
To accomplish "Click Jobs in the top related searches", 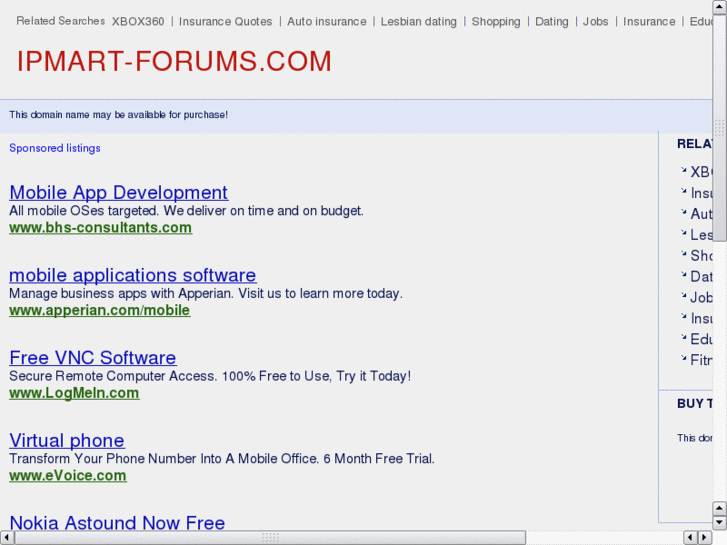I will (595, 21).
